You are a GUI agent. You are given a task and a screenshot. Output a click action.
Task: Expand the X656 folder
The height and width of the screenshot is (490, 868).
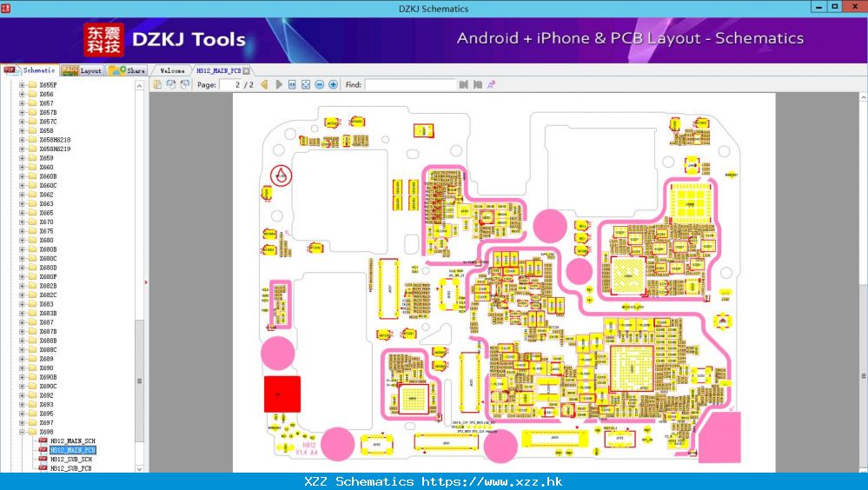pyautogui.click(x=22, y=94)
